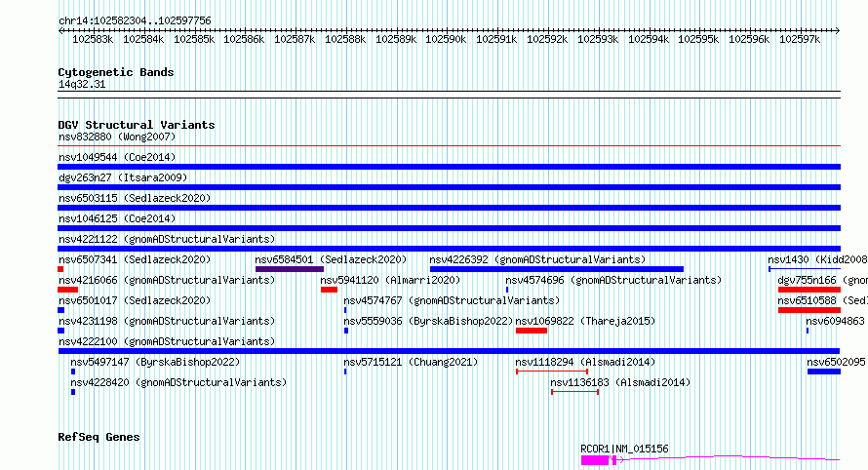Click the 102597k ruler position
This screenshot has width=868, height=470.
tap(800, 40)
